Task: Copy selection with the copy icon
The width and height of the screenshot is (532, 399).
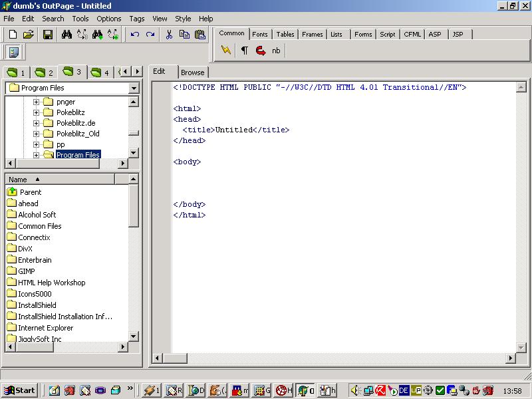Action: click(x=184, y=35)
